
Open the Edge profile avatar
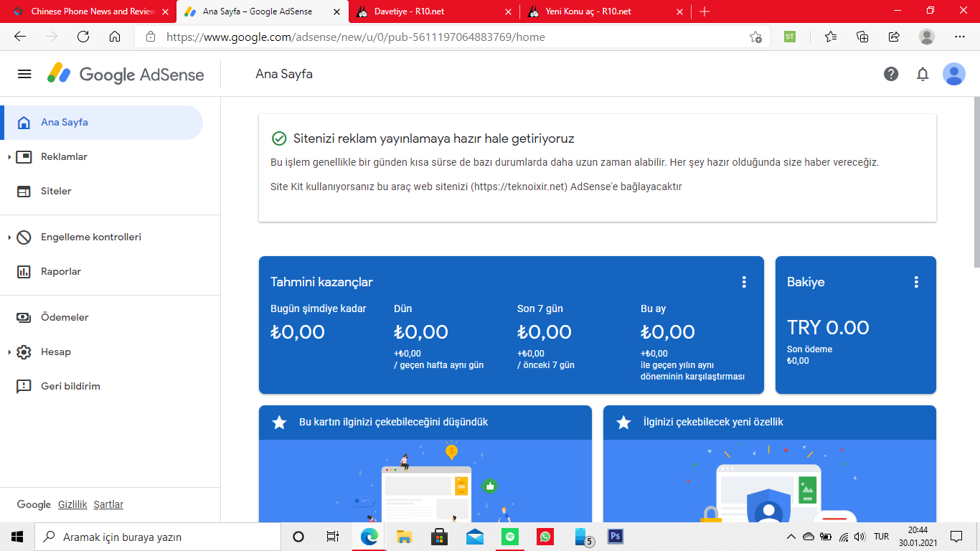point(927,37)
